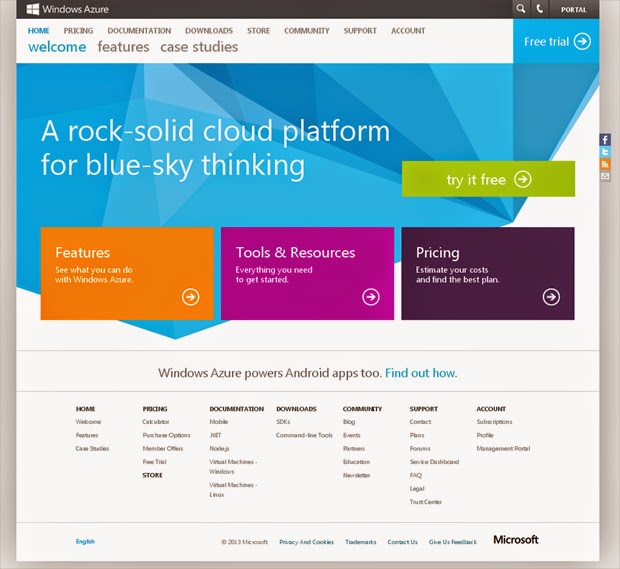The height and width of the screenshot is (569, 620).
Task: Open footer Mobile documentation link
Action: tap(219, 422)
